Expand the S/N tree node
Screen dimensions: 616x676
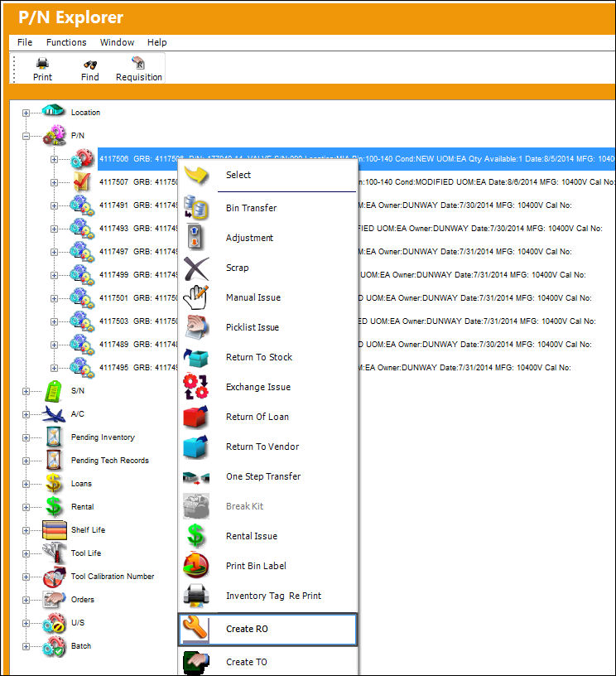[x=26, y=392]
